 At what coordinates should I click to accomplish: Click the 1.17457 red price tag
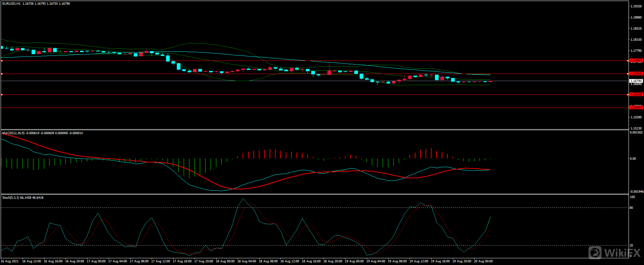tap(636, 61)
